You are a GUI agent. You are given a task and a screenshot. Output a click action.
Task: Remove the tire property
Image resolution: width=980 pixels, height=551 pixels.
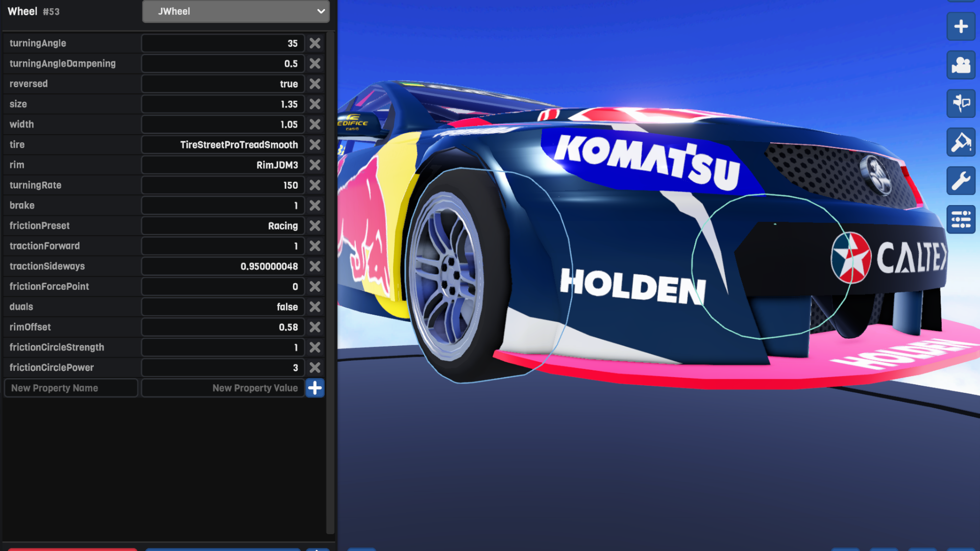[315, 145]
